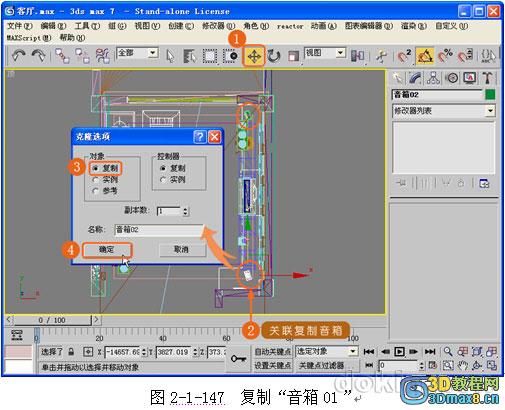Toggle the 3D Snaps icon
This screenshot has width=505, height=410.
coord(404,56)
